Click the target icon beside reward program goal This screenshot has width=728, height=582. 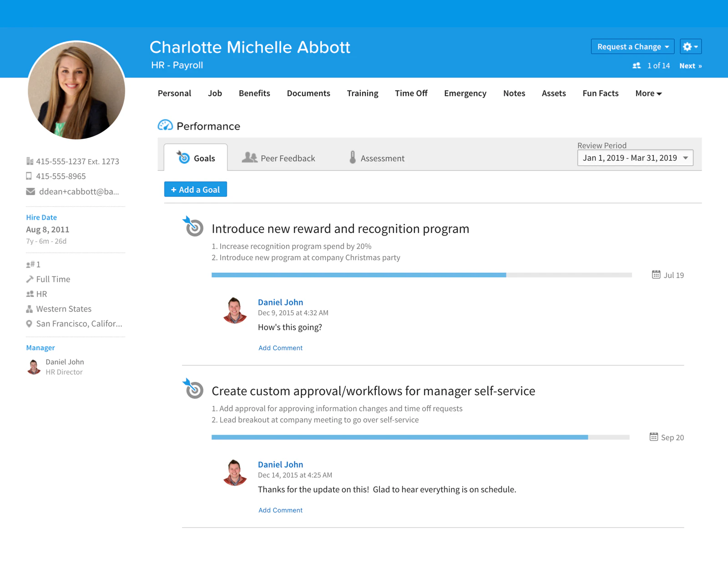(x=193, y=226)
